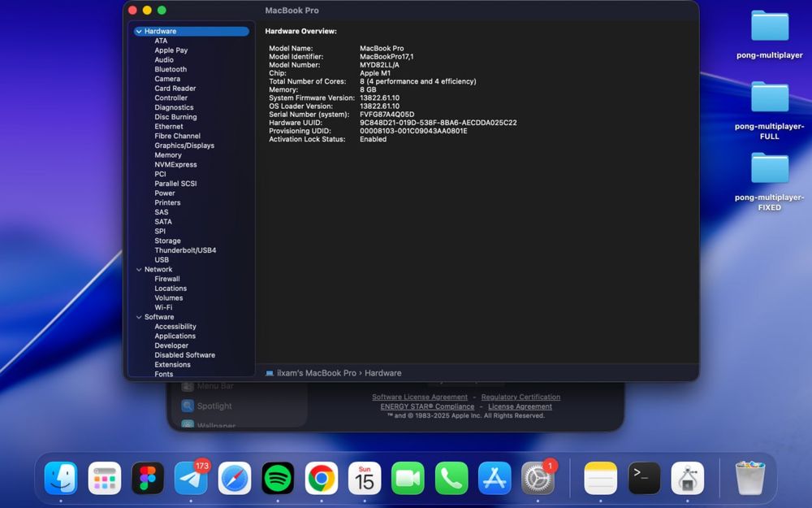Select Hardware category in sidebar
The width and height of the screenshot is (812, 508).
(x=191, y=31)
